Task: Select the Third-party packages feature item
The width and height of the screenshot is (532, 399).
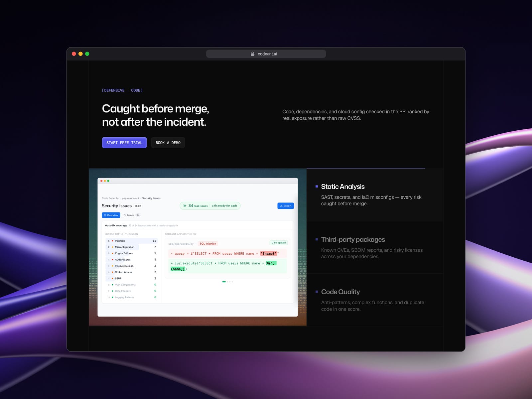Action: 375,248
